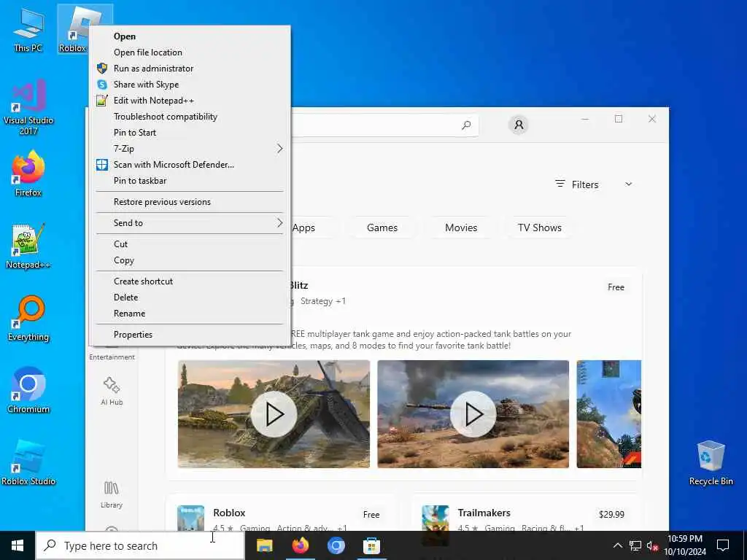Open Properties from the context menu
The height and width of the screenshot is (560, 747).
click(x=190, y=334)
